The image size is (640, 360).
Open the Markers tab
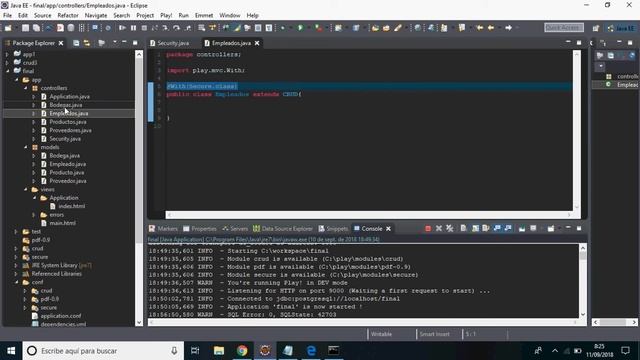click(163, 229)
